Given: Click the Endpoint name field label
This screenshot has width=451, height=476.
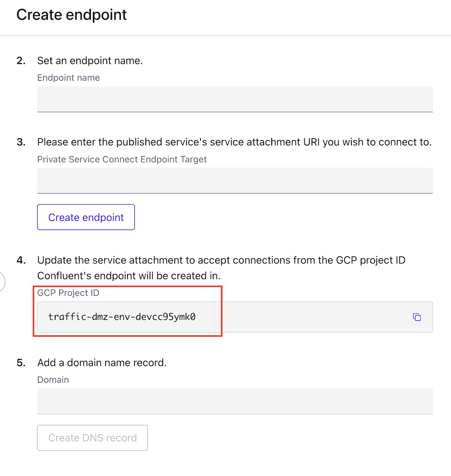Looking at the screenshot, I should (x=68, y=78).
